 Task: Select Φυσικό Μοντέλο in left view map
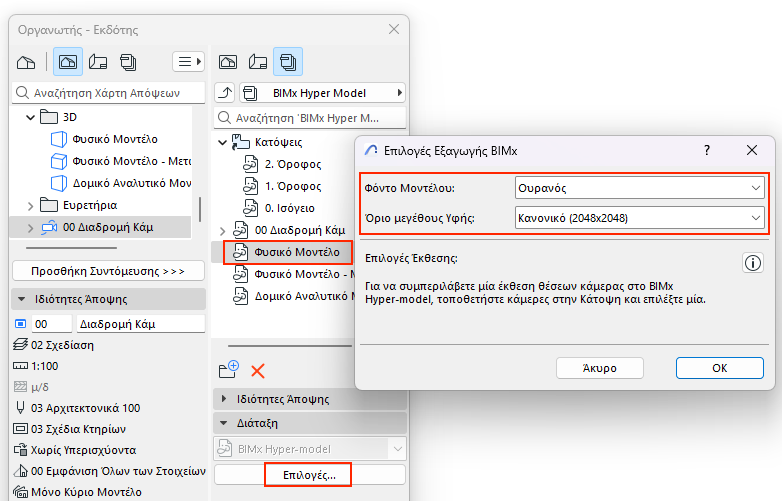click(115, 139)
